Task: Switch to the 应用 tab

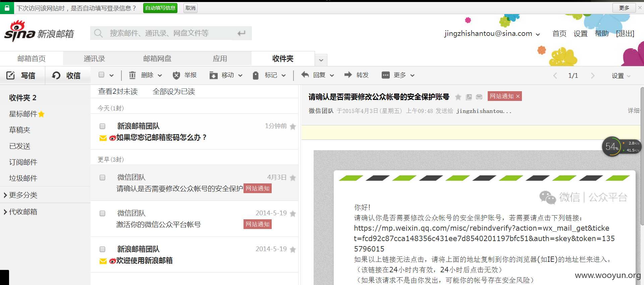Action: (x=220, y=58)
